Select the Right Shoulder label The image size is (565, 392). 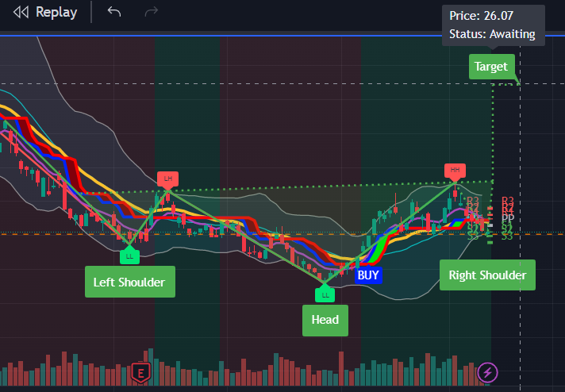pyautogui.click(x=487, y=275)
